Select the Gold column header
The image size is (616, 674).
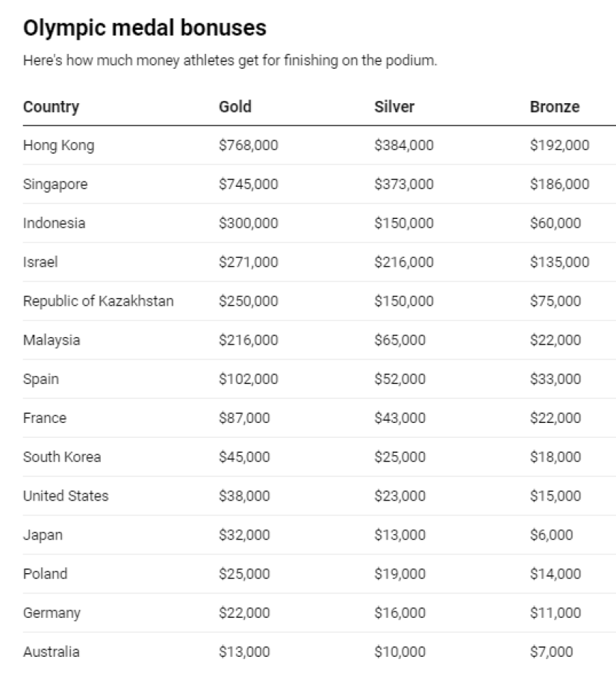[235, 106]
